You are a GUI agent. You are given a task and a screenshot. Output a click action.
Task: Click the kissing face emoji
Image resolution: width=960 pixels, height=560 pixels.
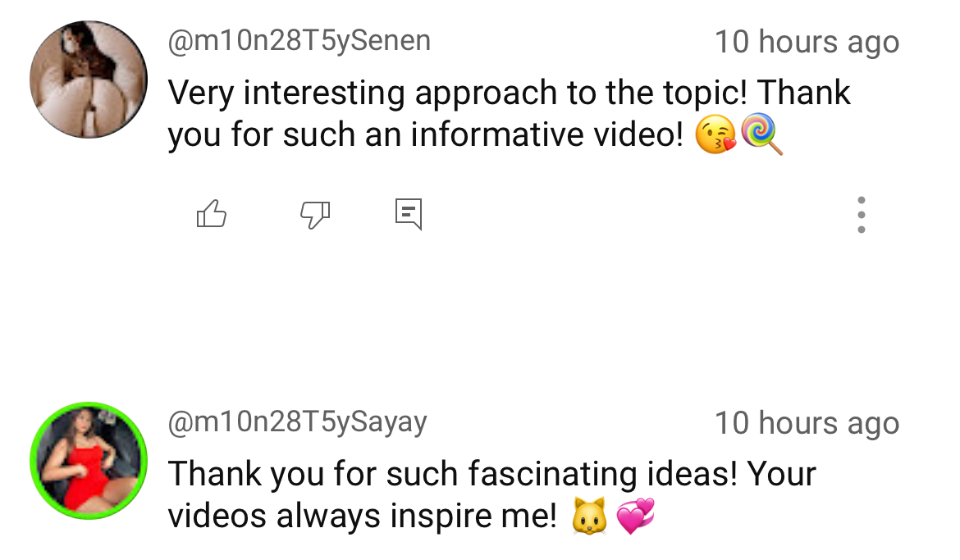(715, 134)
